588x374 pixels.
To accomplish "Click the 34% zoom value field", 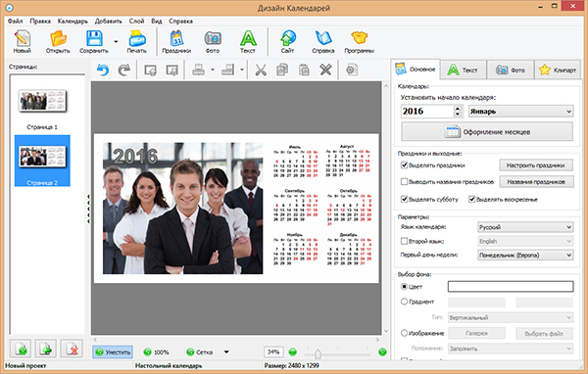I will [x=273, y=351].
